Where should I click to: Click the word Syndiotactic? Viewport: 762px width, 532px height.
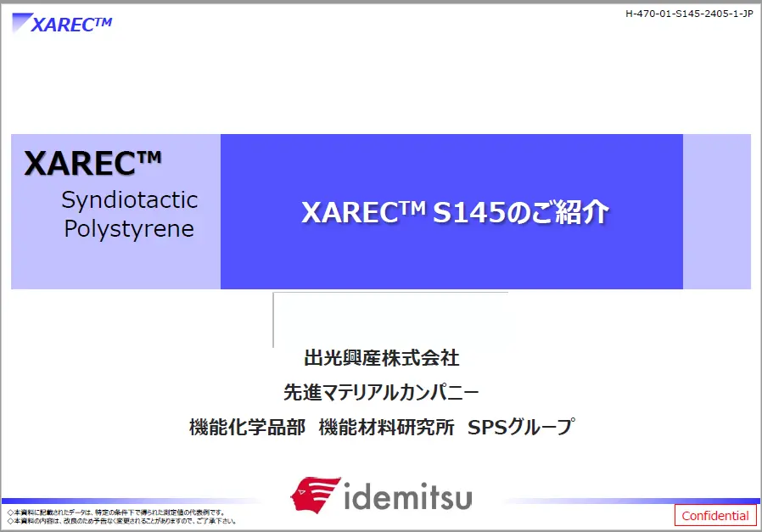(x=129, y=200)
